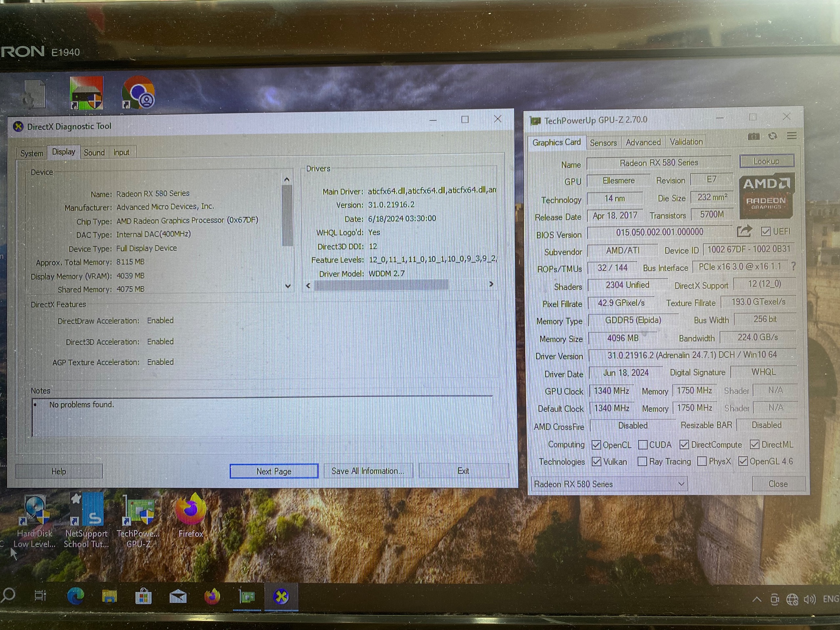Switch to GPU-Z in the taskbar
The image size is (840, 630).
247,597
